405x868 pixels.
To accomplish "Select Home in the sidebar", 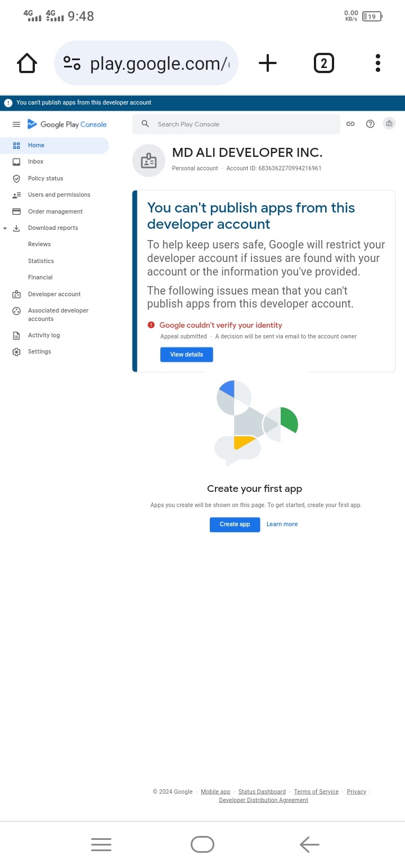I will point(55,145).
